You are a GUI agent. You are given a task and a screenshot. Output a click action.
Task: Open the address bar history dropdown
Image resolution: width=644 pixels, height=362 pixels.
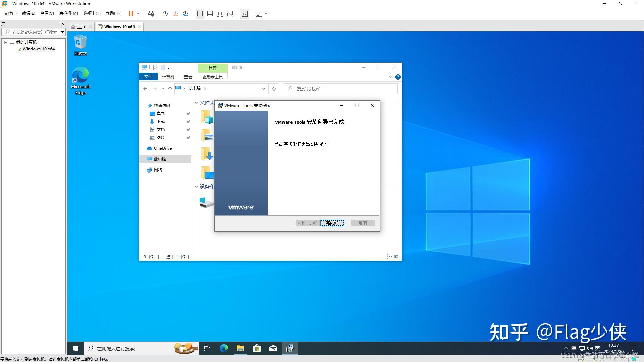pos(264,88)
